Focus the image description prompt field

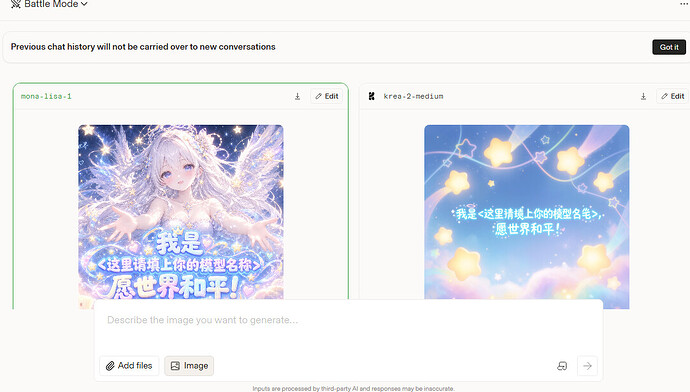click(x=348, y=320)
